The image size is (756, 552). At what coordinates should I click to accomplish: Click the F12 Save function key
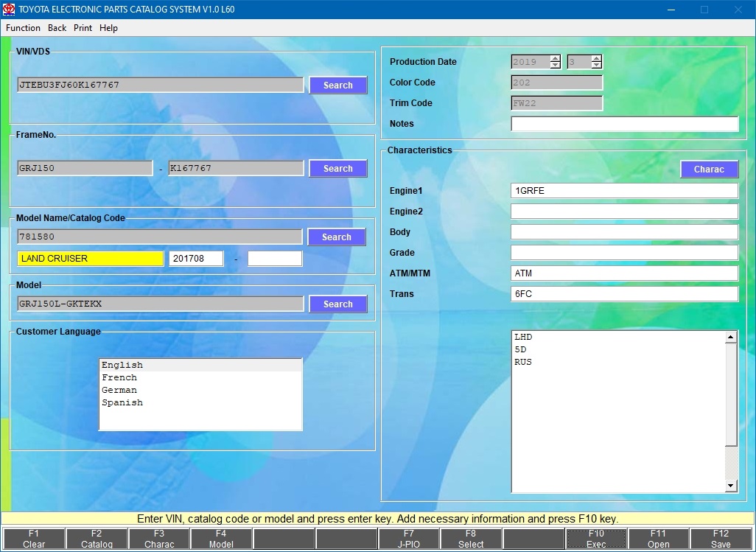721,539
